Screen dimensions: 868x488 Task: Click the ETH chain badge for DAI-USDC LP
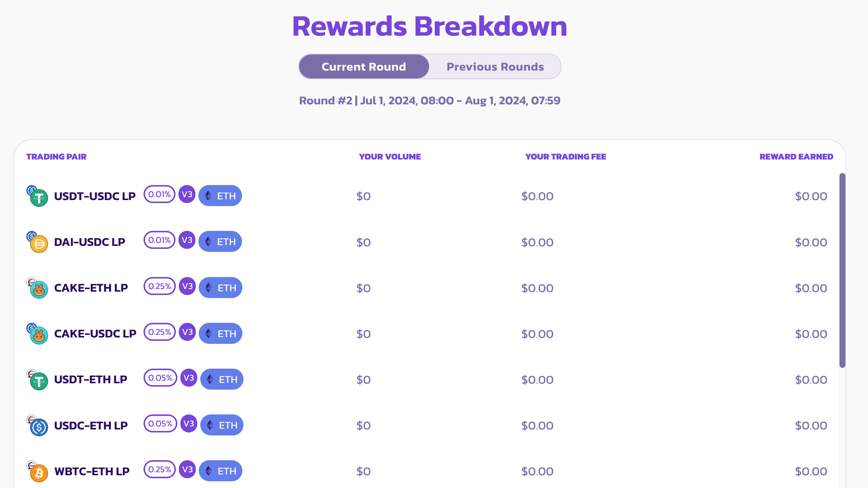tap(220, 242)
